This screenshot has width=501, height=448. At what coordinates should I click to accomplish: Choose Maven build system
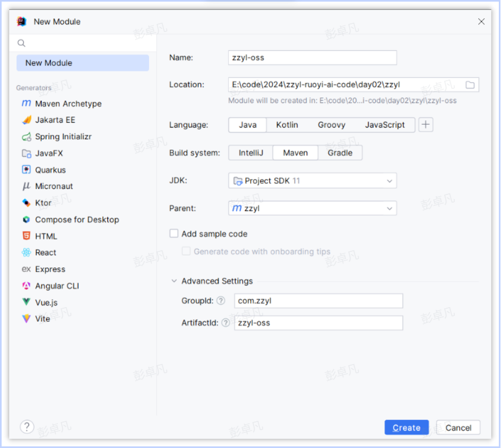[295, 153]
